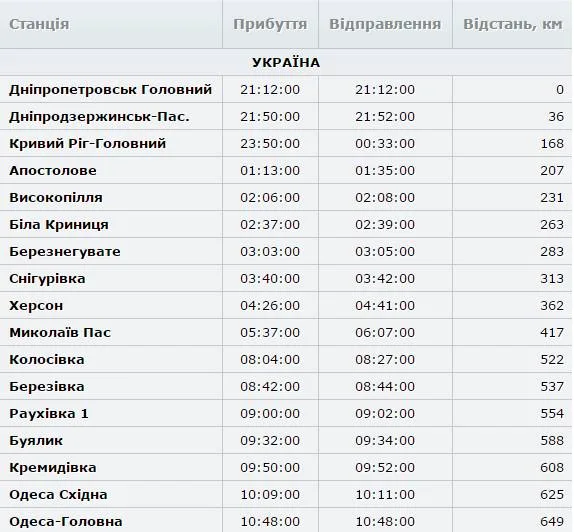The height and width of the screenshot is (532, 574).
Task: Click departure time 08:44:00 for Березівка
Action: (385, 386)
